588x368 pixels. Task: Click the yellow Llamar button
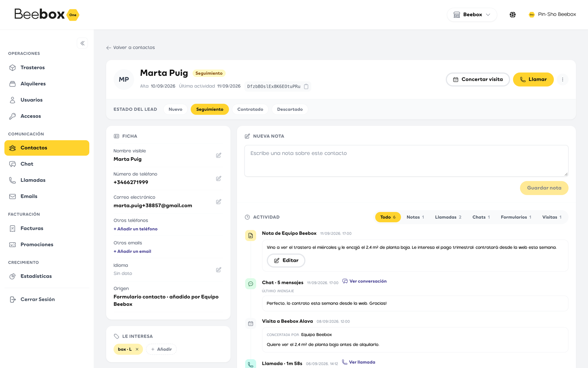coord(533,79)
